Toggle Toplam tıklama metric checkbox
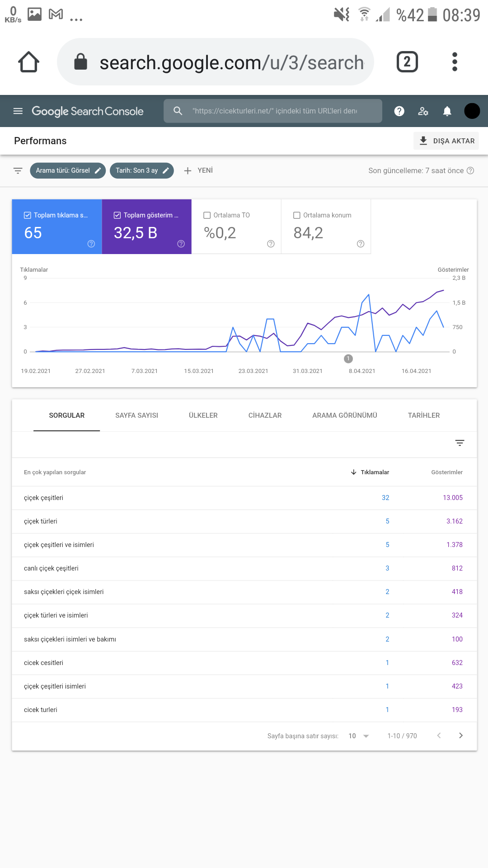This screenshot has height=868, width=488. 28,215
